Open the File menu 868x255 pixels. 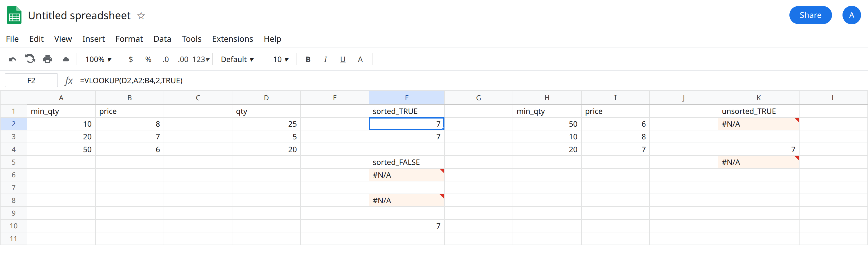tap(12, 39)
